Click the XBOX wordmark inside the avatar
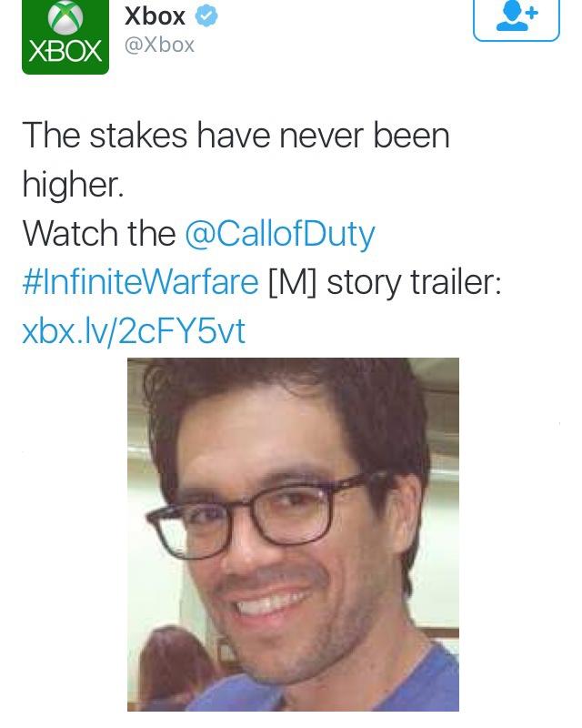The image size is (582, 728). (x=65, y=51)
